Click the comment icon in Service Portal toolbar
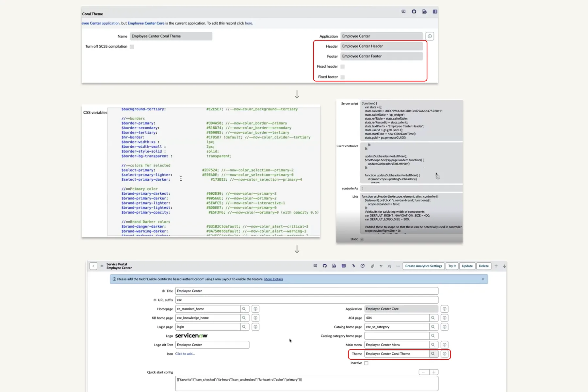588x392 pixels. pyautogui.click(x=315, y=266)
